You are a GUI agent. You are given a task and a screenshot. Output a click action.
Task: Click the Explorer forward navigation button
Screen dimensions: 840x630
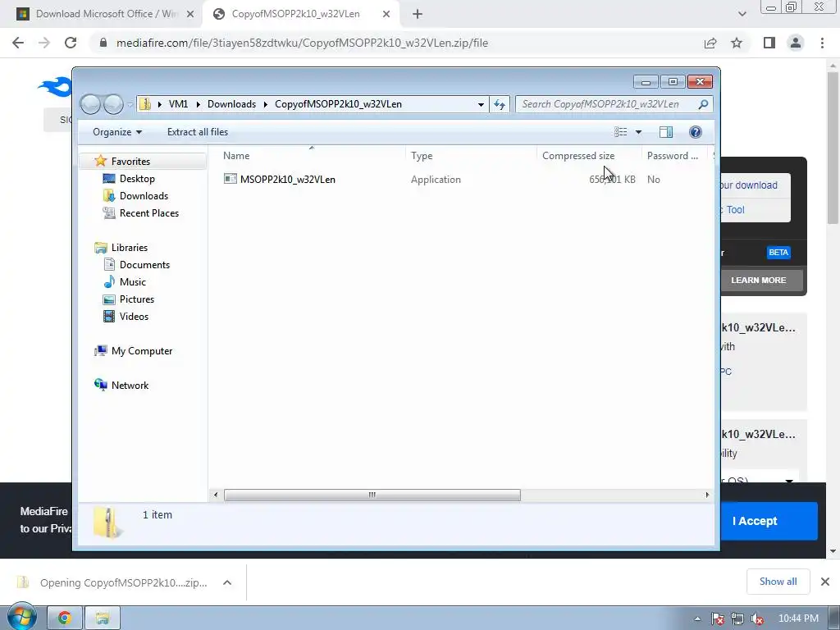[113, 104]
